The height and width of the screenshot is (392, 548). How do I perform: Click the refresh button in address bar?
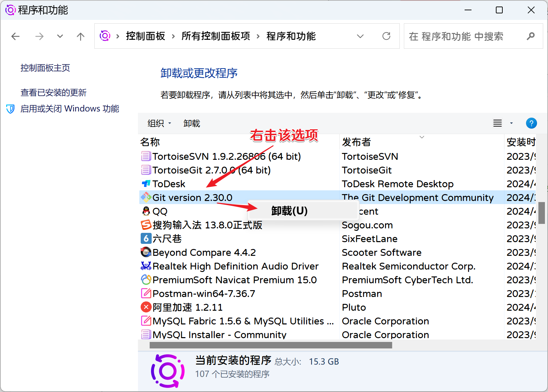pyautogui.click(x=386, y=36)
